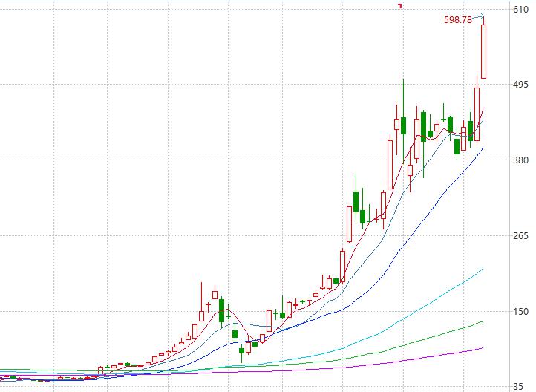Click the 380 price axis label

pos(520,160)
